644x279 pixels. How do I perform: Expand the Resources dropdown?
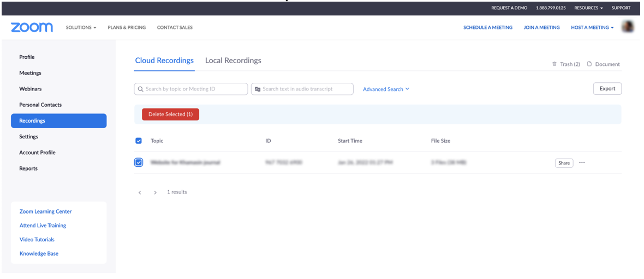click(x=588, y=8)
